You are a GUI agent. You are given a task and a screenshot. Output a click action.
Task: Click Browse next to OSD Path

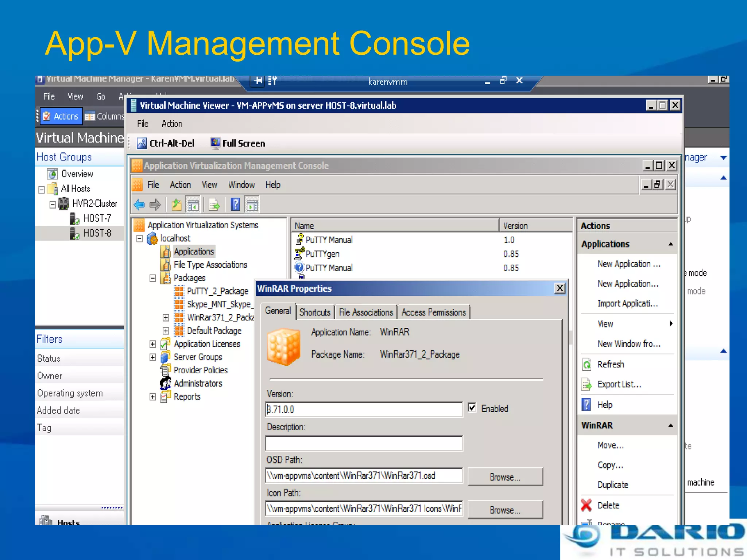[x=505, y=477]
